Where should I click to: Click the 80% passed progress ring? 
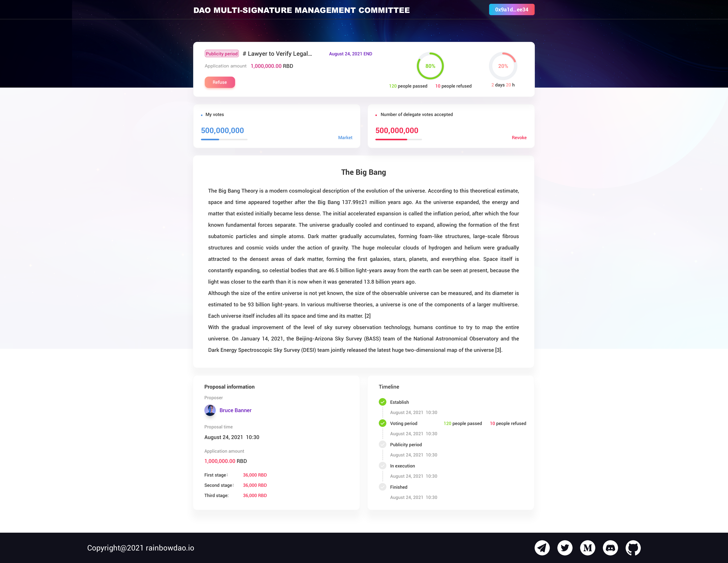point(430,66)
